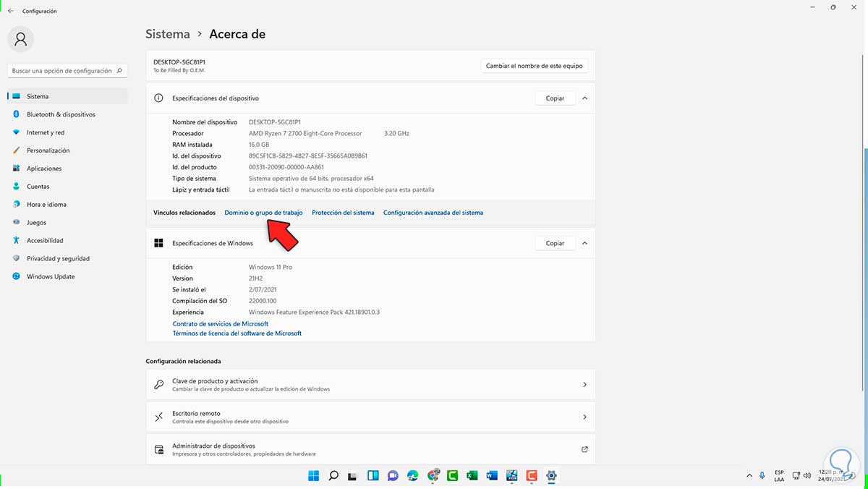Show hidden tray icons chevron
Viewport: 868px width, 489px height.
[x=749, y=476]
